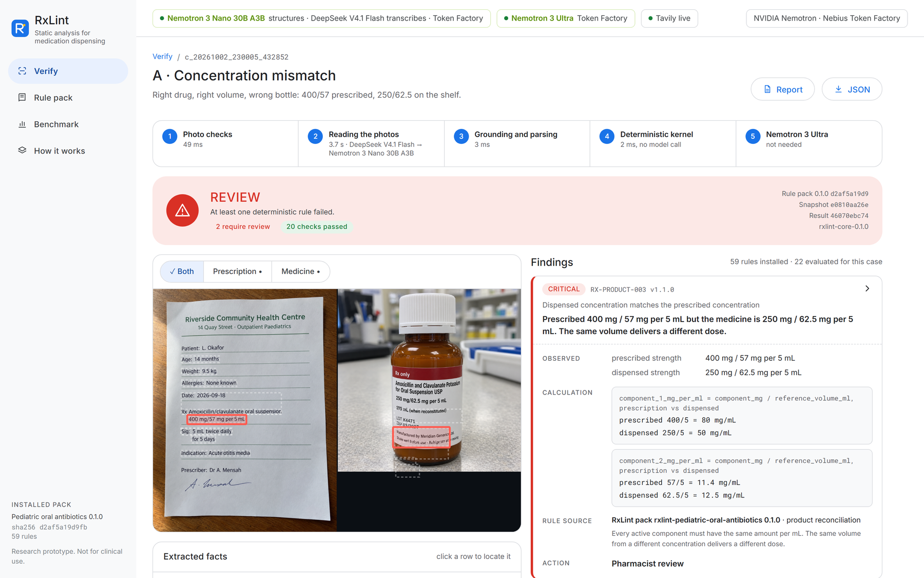Click the CRITICAL severity tag
Viewport: 924px width, 578px height.
coord(564,289)
